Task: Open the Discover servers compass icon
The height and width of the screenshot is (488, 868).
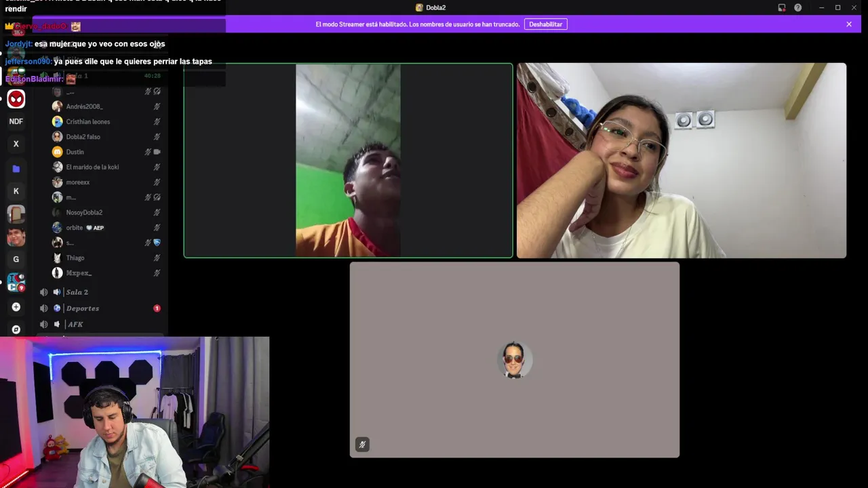Action: pyautogui.click(x=16, y=329)
